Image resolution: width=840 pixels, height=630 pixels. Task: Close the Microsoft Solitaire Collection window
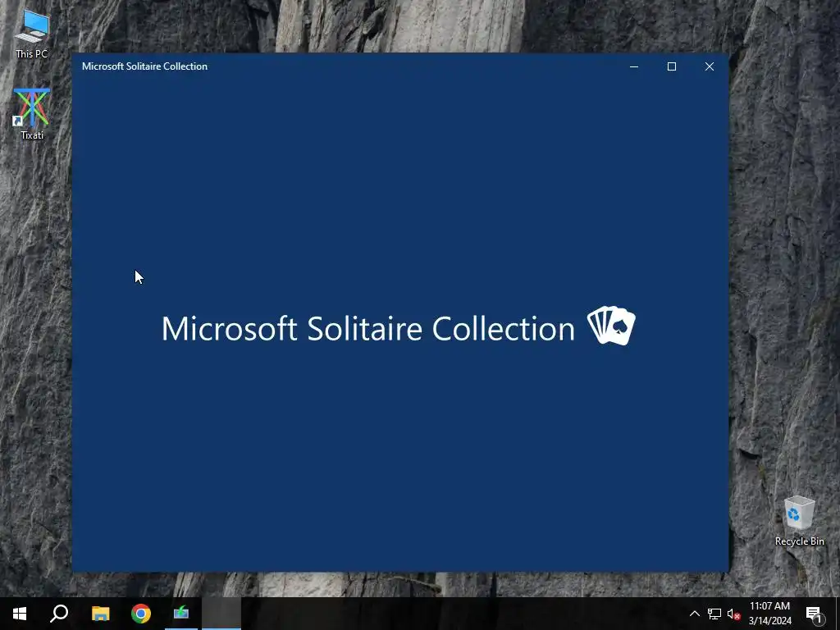[710, 66]
